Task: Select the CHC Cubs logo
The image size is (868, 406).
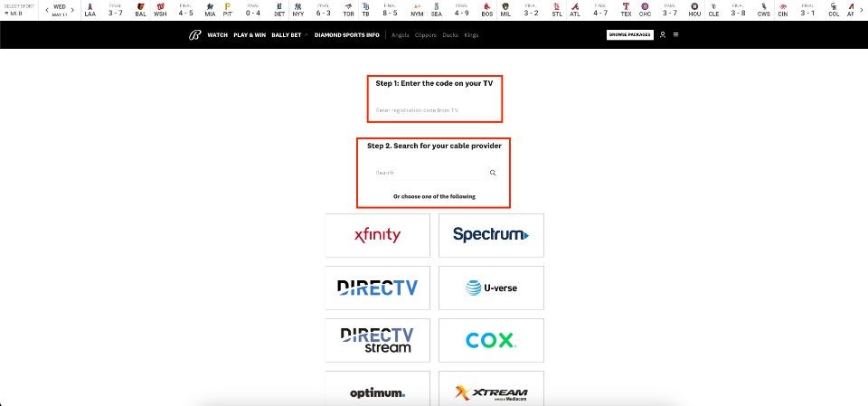Action: pyautogui.click(x=645, y=6)
